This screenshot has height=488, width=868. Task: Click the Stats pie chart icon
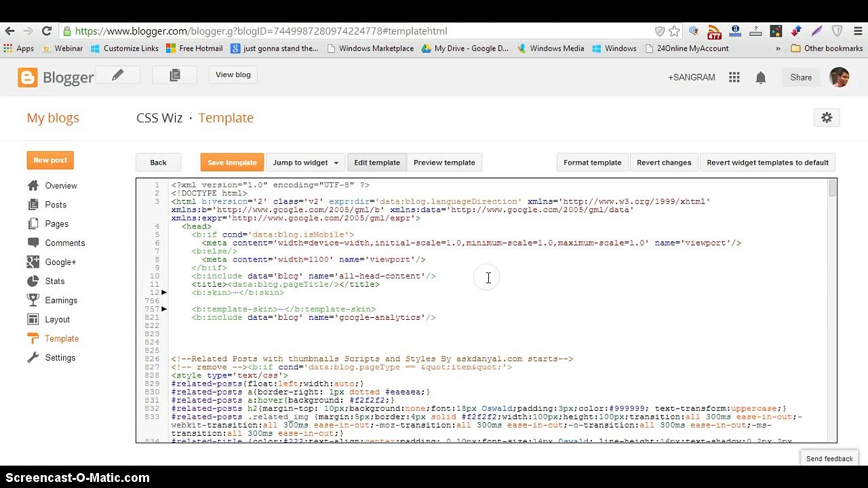33,281
